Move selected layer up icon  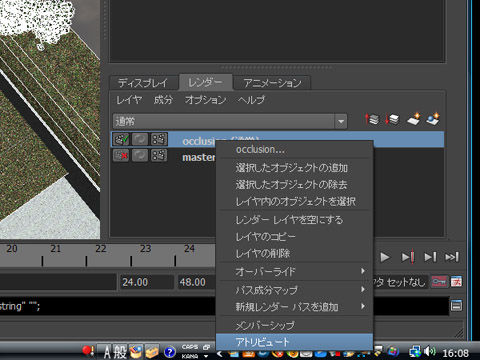click(x=372, y=119)
